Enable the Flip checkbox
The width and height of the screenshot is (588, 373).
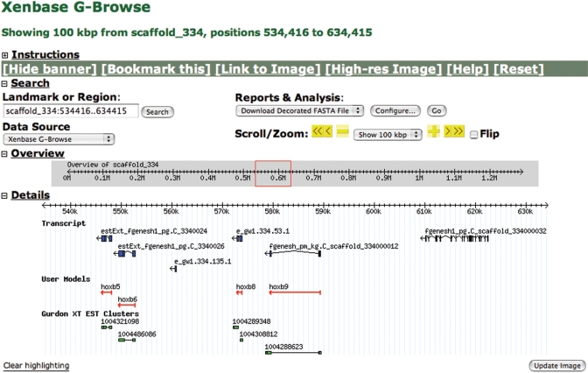[473, 134]
